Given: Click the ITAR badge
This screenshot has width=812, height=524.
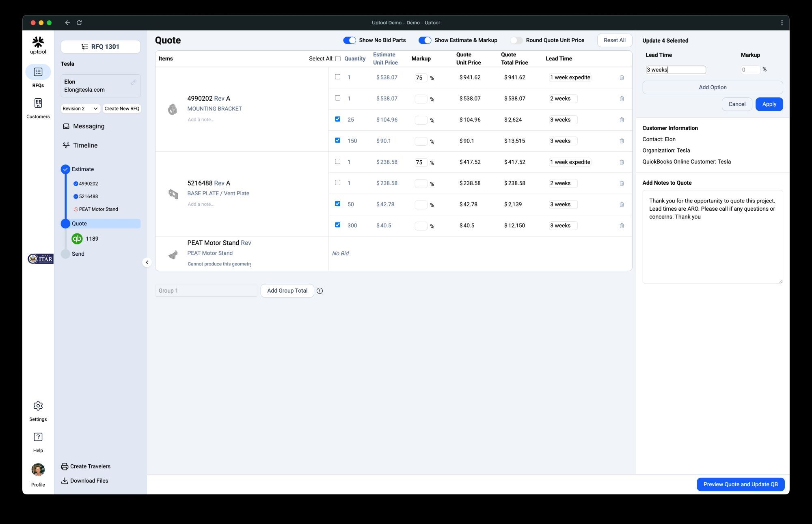Looking at the screenshot, I should point(40,259).
